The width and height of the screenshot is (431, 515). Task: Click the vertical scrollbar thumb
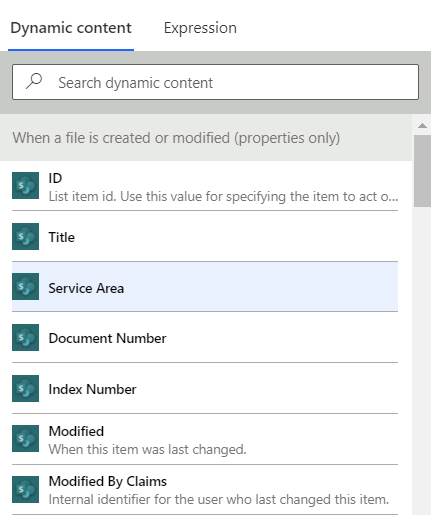pos(422,171)
